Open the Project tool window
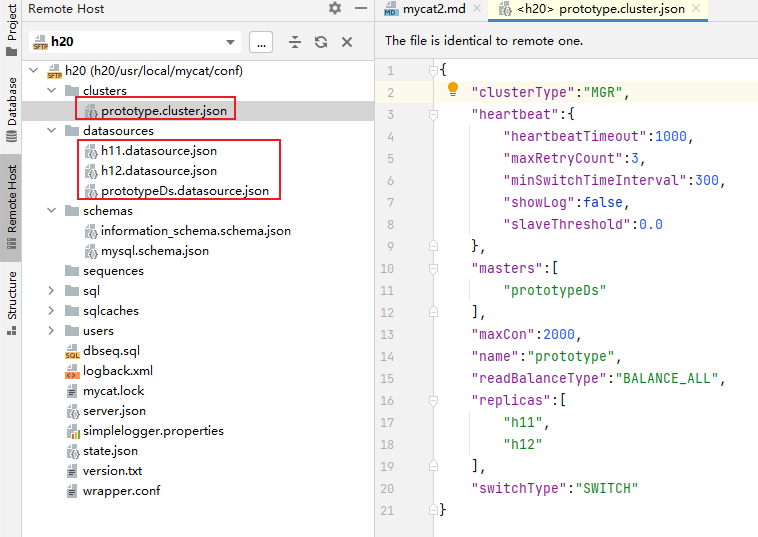This screenshot has width=758, height=537. [11, 30]
